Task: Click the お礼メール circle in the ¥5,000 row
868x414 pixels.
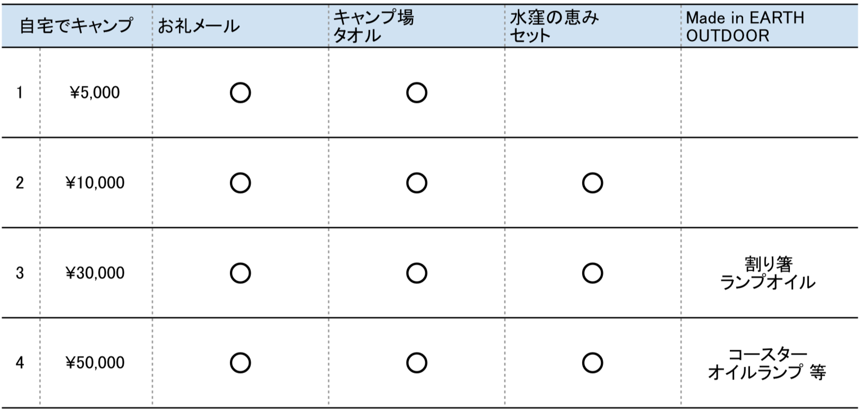Action: point(240,93)
